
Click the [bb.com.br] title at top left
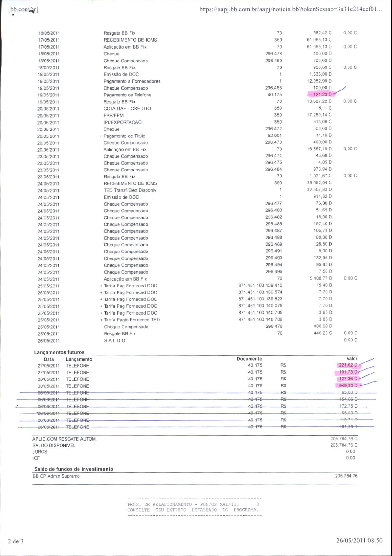[x=23, y=9]
